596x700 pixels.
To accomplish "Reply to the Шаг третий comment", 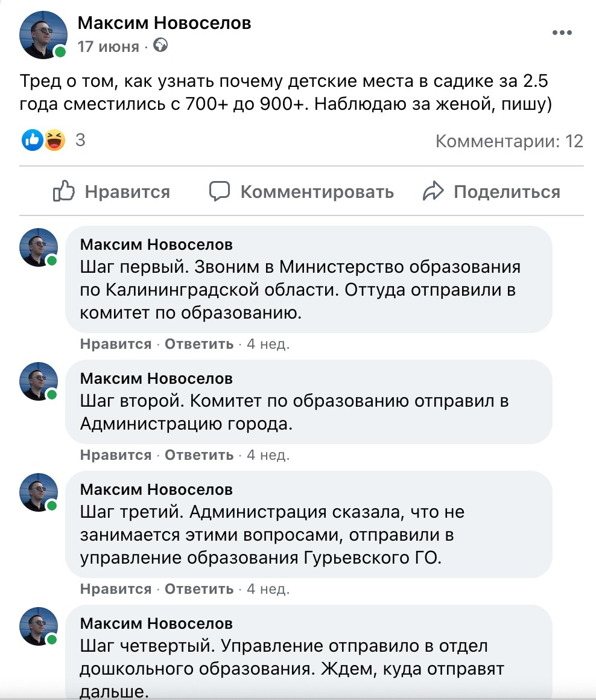I will (x=199, y=589).
